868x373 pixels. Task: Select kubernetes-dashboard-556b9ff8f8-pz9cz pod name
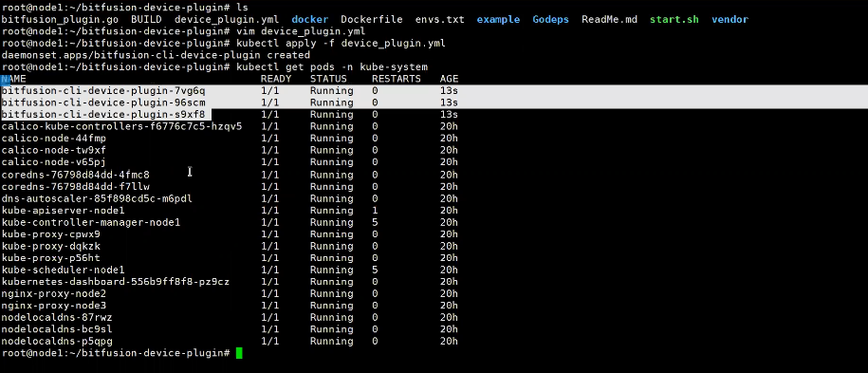point(115,282)
